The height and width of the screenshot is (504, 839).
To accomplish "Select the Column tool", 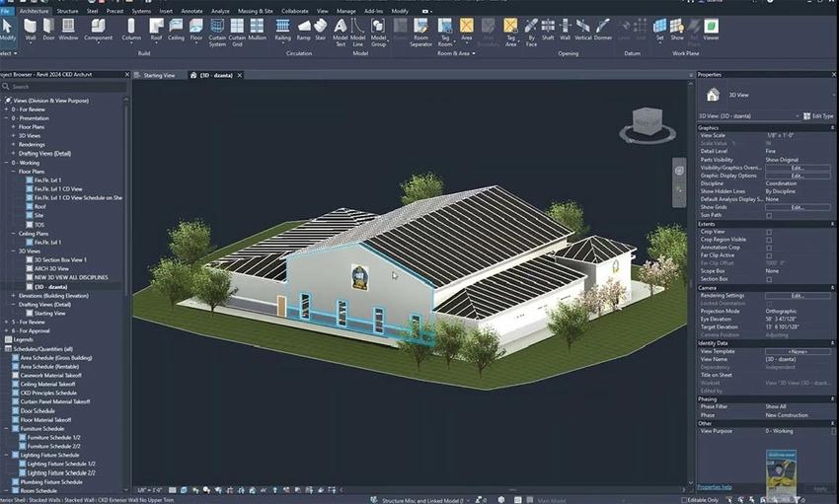I will click(131, 28).
